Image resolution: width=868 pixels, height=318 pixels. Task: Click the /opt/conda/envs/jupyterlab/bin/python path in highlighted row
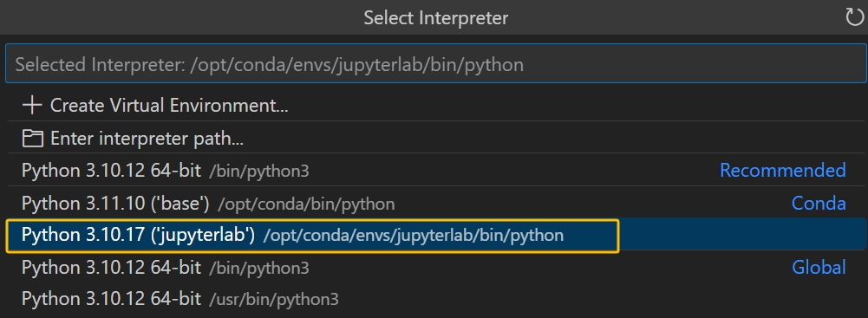tap(414, 237)
